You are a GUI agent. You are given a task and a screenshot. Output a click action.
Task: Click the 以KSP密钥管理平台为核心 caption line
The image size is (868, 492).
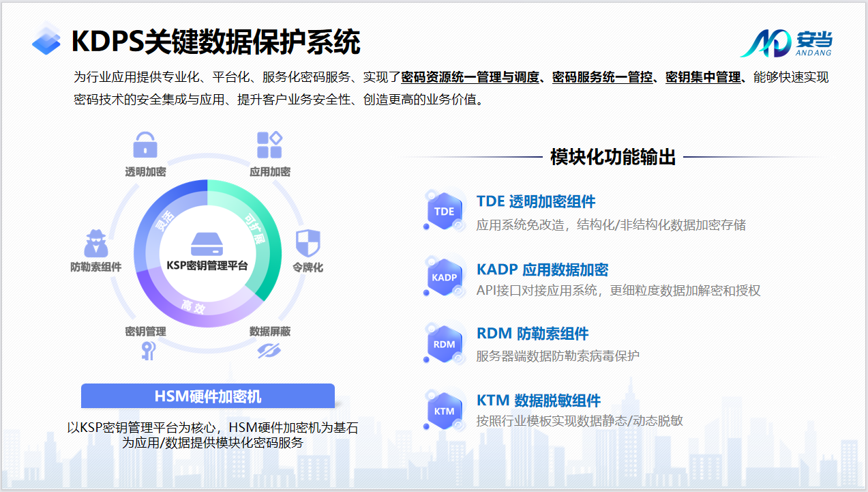click(x=212, y=428)
